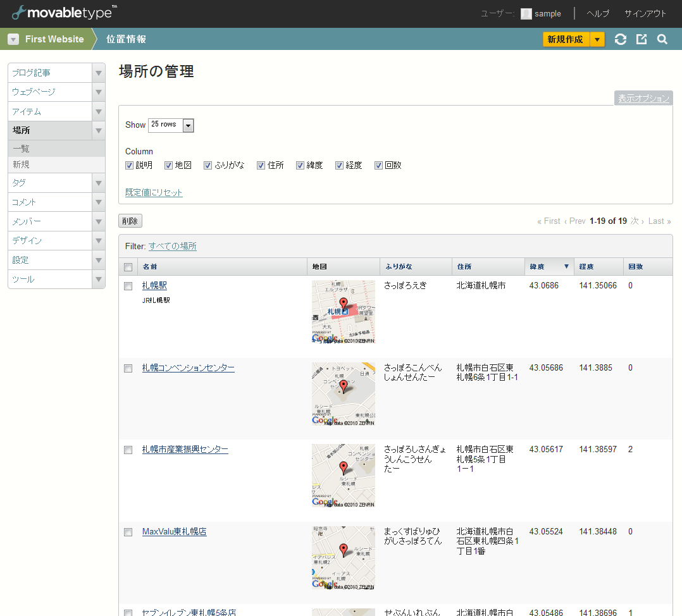682x616 pixels.
Task: Toggle the ふりがな column checkbox
Action: 208,165
